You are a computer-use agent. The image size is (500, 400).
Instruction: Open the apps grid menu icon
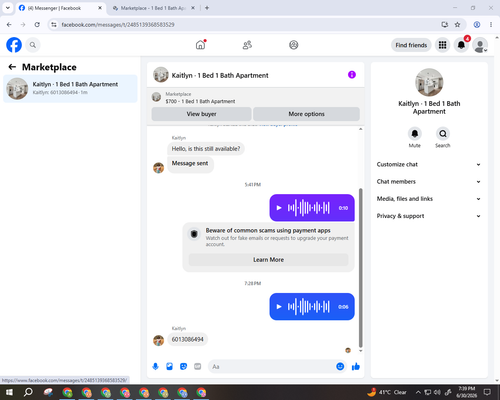[x=442, y=45]
